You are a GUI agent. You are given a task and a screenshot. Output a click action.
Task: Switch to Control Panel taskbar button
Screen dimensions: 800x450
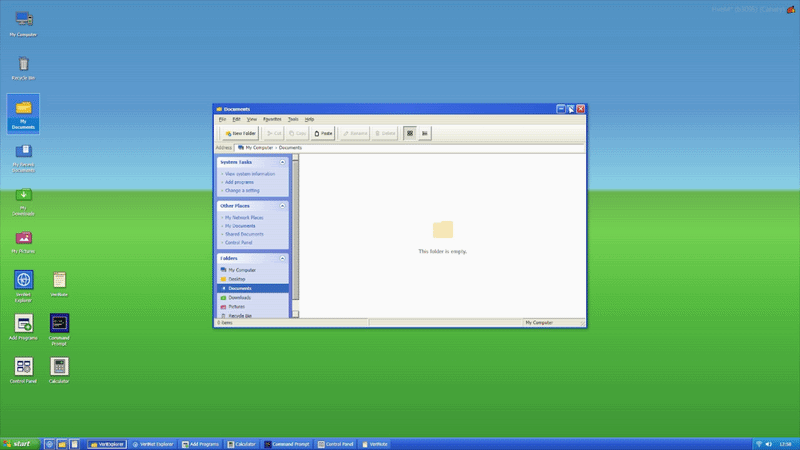tap(336, 444)
